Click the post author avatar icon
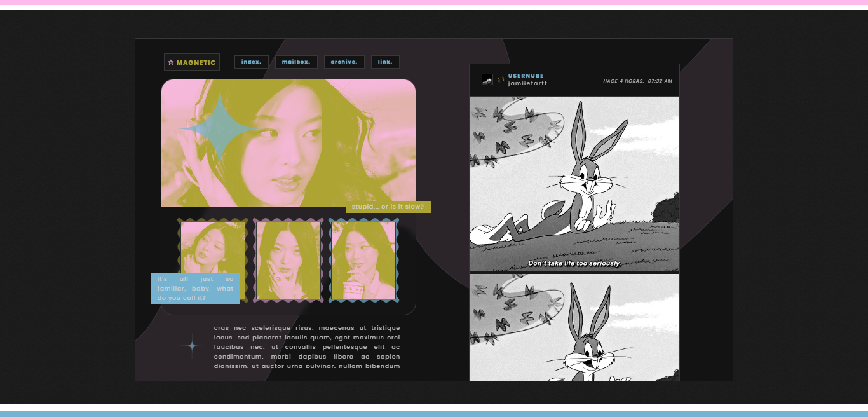868x417 pixels. pyautogui.click(x=487, y=79)
